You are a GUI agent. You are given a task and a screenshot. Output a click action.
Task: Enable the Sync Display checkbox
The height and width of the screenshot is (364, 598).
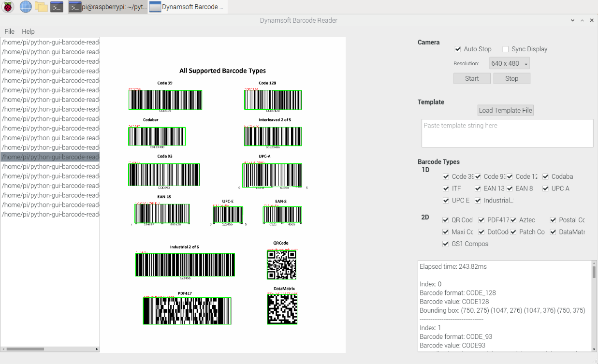point(506,49)
